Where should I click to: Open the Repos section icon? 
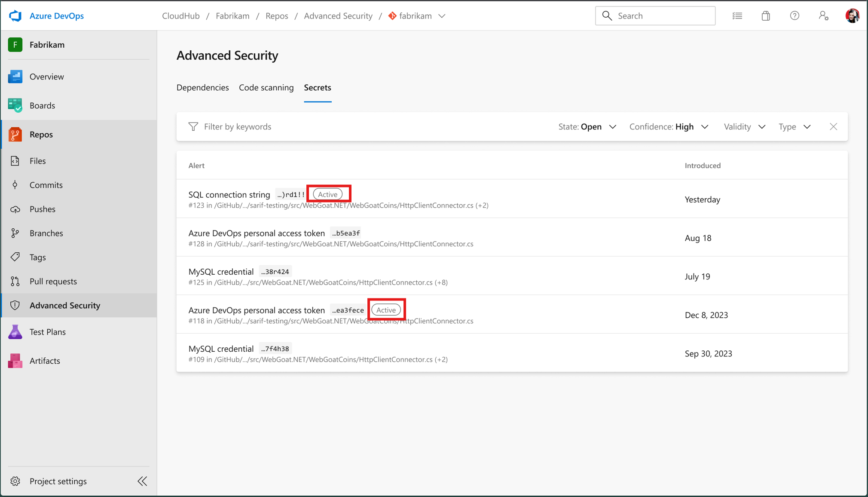point(15,134)
